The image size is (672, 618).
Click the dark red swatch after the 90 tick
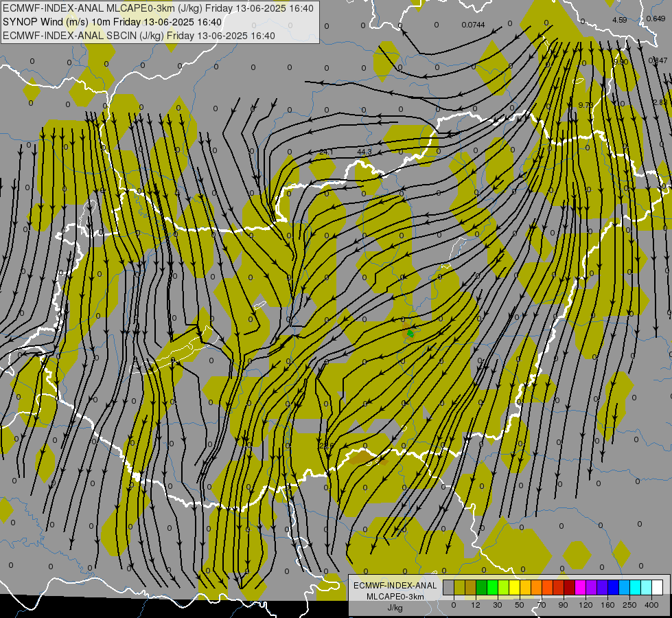[569, 587]
